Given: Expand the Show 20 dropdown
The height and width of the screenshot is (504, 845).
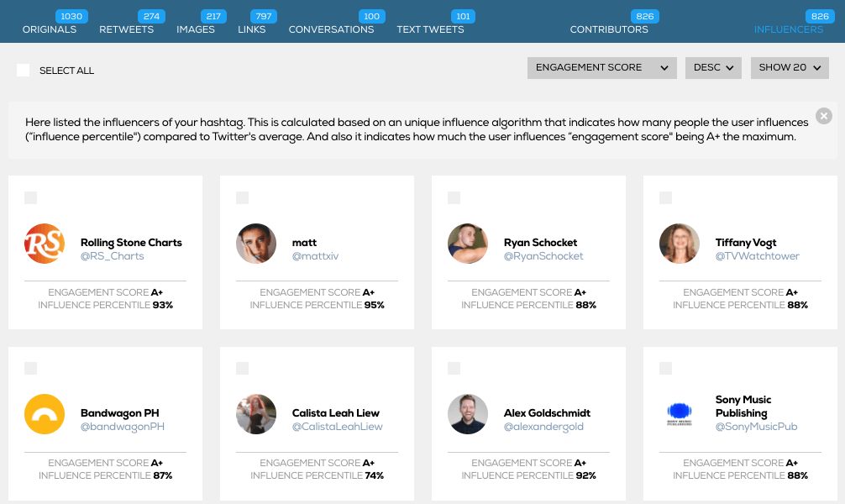Looking at the screenshot, I should [x=790, y=68].
